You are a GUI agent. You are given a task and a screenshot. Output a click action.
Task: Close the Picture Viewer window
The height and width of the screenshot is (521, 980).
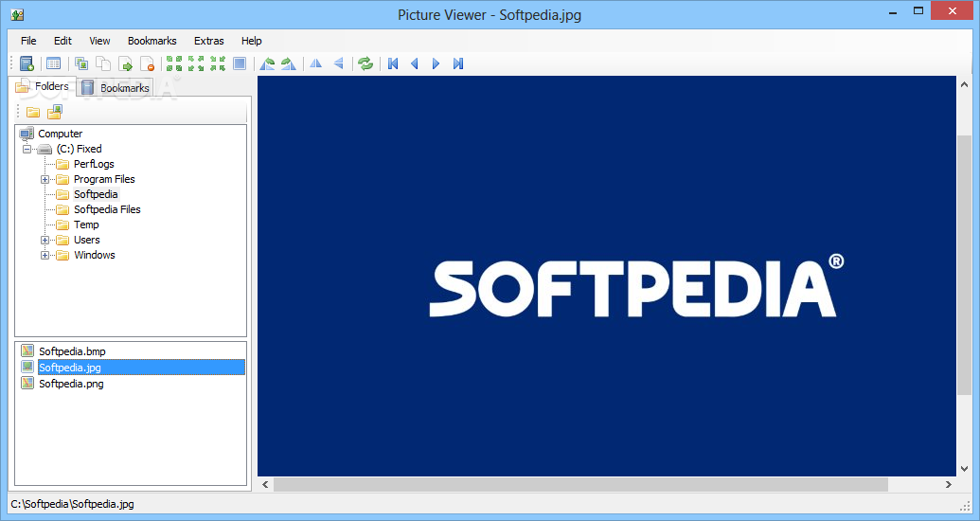coord(952,11)
